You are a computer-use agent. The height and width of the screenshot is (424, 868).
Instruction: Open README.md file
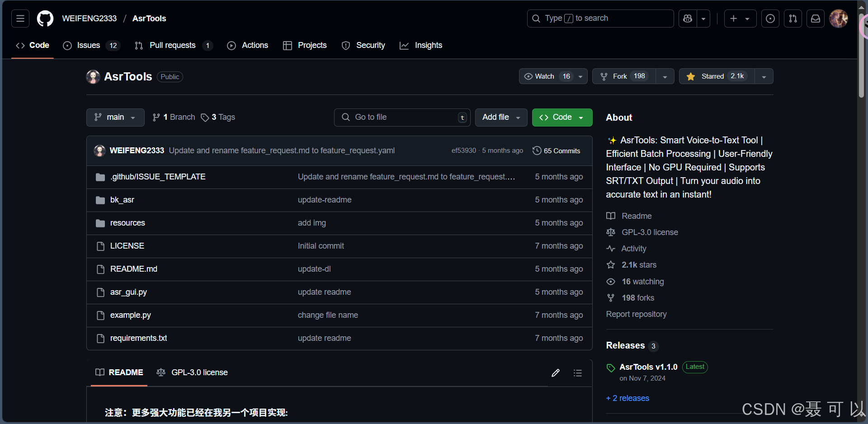134,269
